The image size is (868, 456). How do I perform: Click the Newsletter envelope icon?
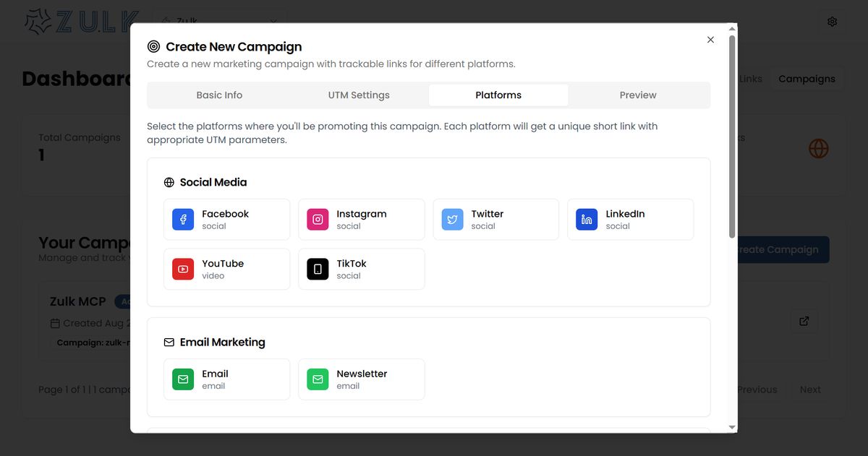318,379
